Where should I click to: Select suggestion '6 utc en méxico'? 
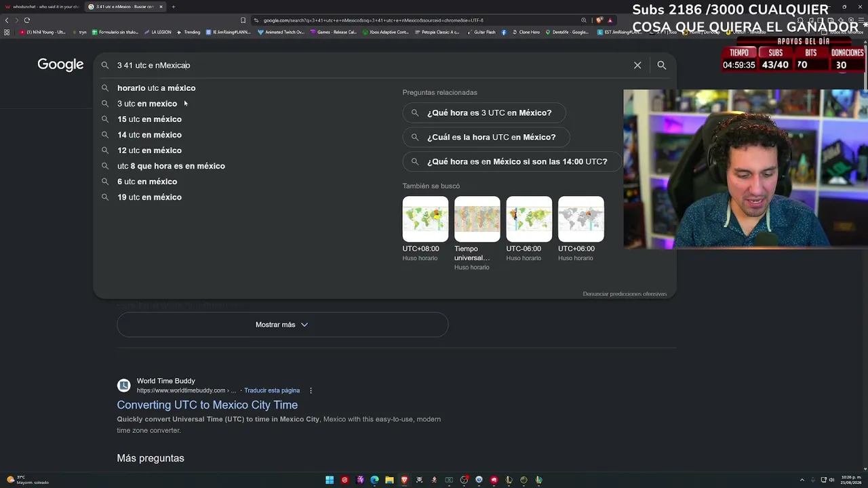point(147,182)
